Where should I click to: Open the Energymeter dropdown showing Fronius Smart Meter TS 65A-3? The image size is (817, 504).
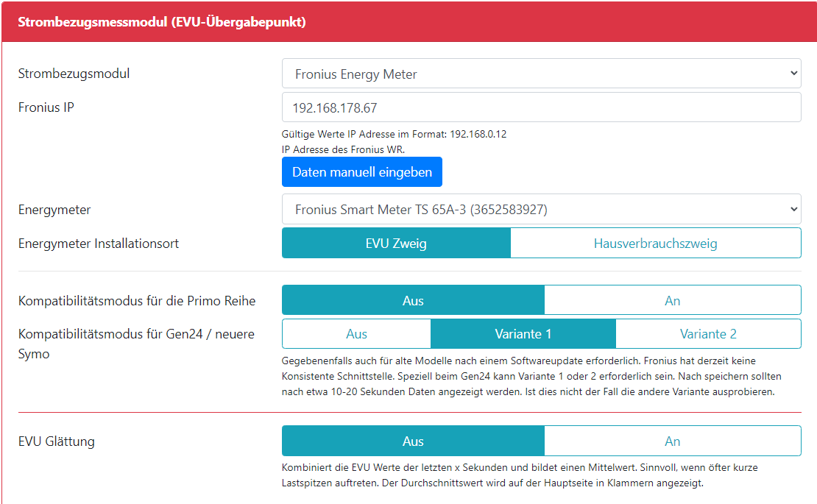pyautogui.click(x=542, y=209)
